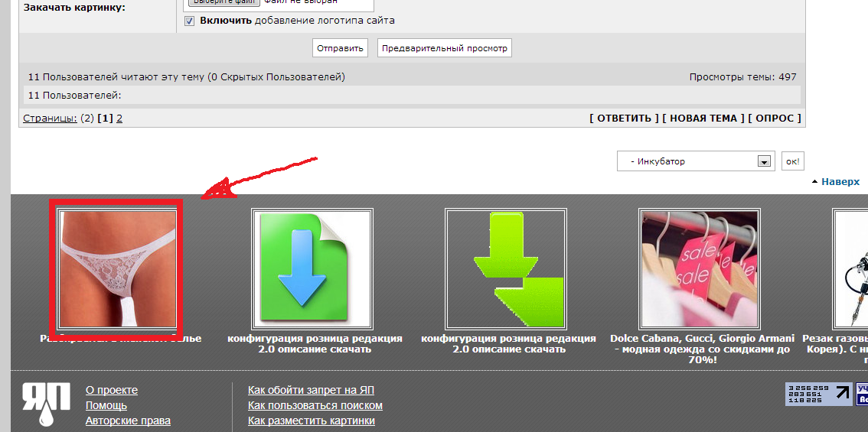This screenshot has width=868, height=432.
Task: Click the caption under the blue-arrow file thumbnail
Action: [315, 344]
